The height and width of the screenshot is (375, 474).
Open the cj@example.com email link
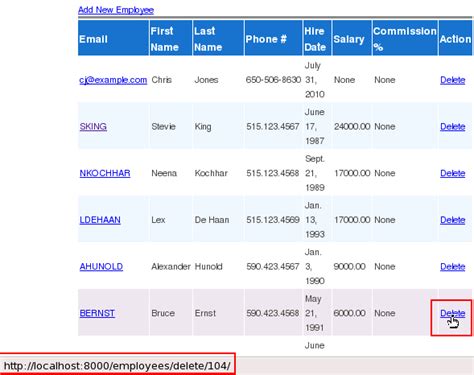click(113, 80)
